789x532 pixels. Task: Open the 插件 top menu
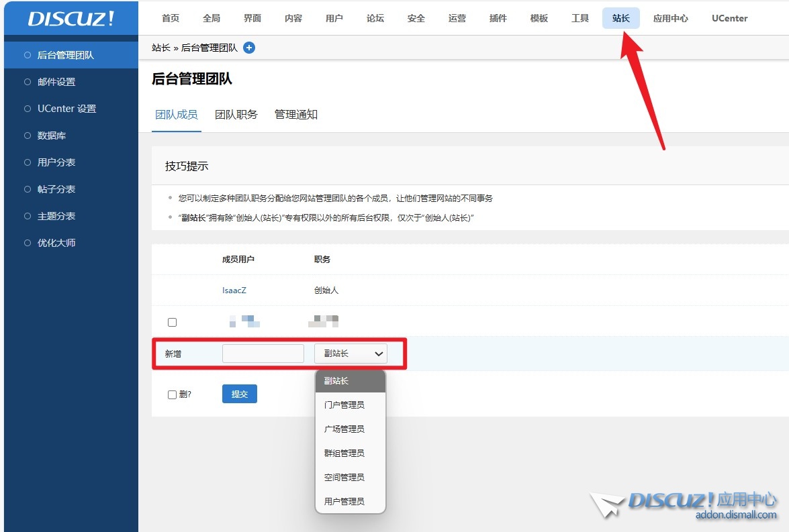pos(498,18)
